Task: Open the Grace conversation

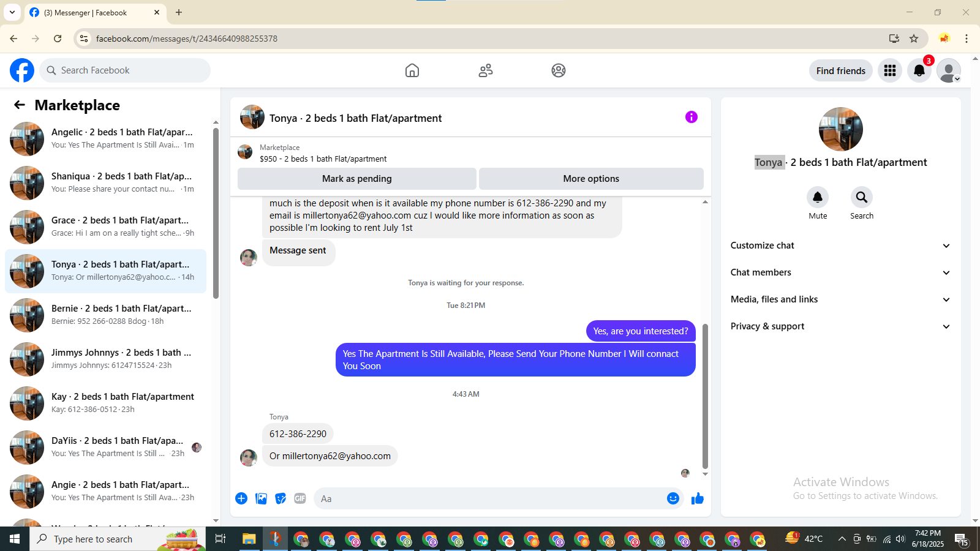Action: (105, 227)
